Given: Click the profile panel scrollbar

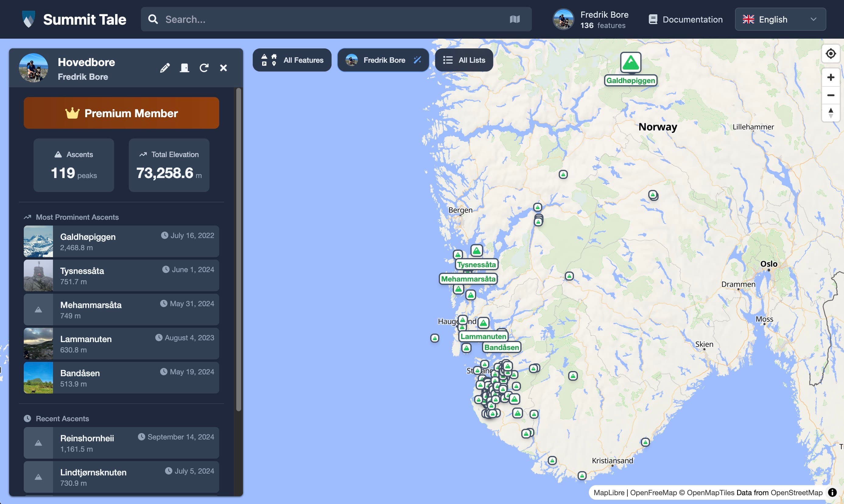Looking at the screenshot, I should [x=238, y=250].
